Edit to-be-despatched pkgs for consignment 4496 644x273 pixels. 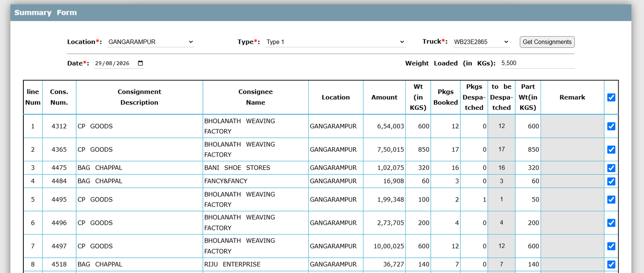coord(502,222)
